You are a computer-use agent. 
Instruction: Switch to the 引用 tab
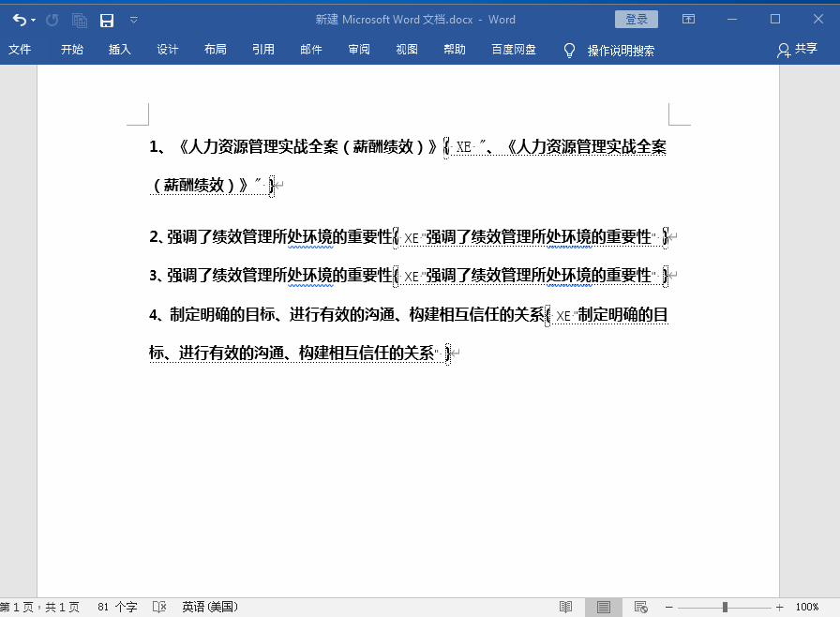pyautogui.click(x=263, y=50)
